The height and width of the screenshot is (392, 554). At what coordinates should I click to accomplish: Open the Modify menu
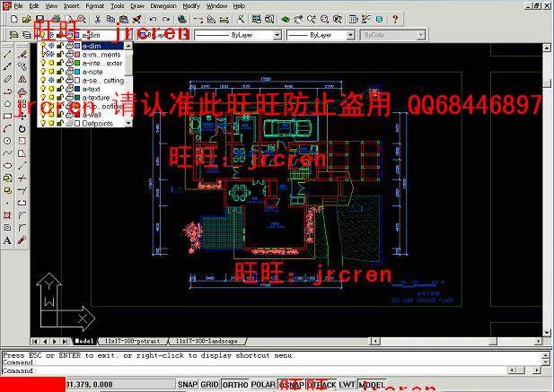pyautogui.click(x=191, y=6)
